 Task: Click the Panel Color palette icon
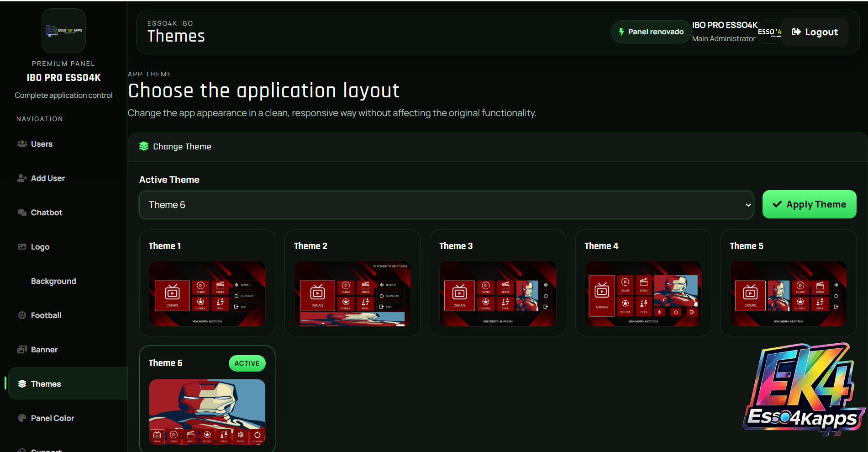(22, 418)
